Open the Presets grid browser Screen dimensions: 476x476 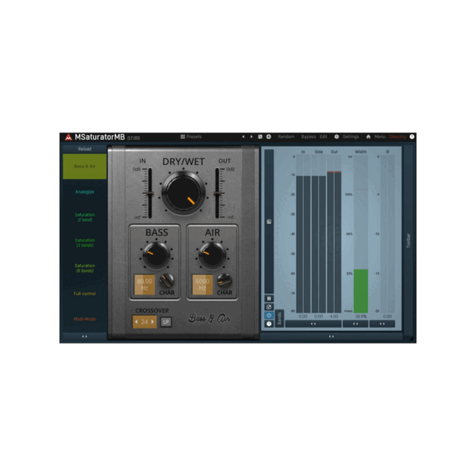[191, 137]
